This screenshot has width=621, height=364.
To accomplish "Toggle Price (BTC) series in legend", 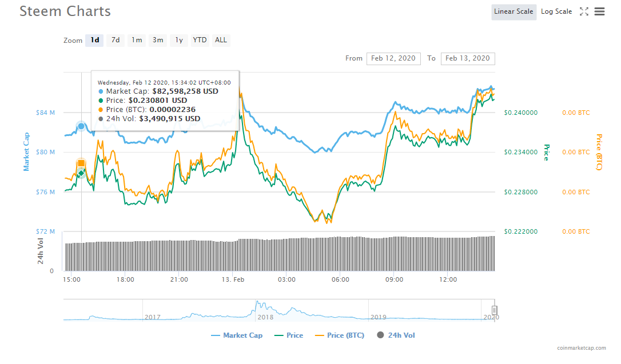I will pyautogui.click(x=340, y=335).
